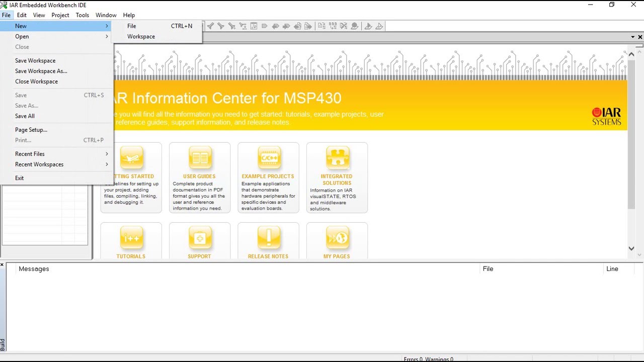Open the User Guides card icon
This screenshot has height=362, width=644.
pyautogui.click(x=200, y=158)
